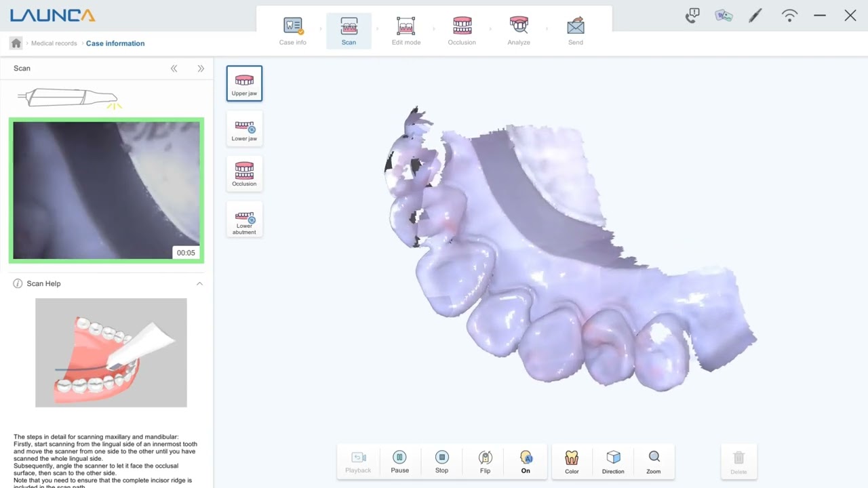Viewport: 868px width, 488px height.
Task: Toggle the AI On switch
Action: [x=526, y=462]
